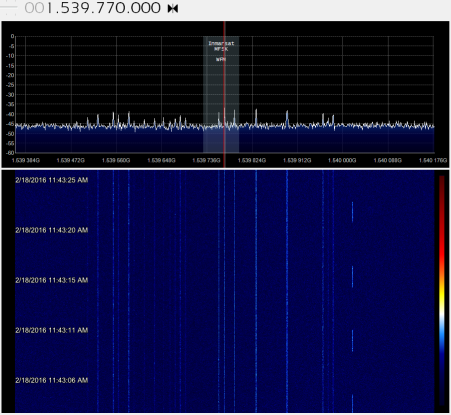Image resolution: width=451 pixels, height=415 pixels.
Task: Click the 1.539 384G frequency axis label
Action: (x=26, y=160)
